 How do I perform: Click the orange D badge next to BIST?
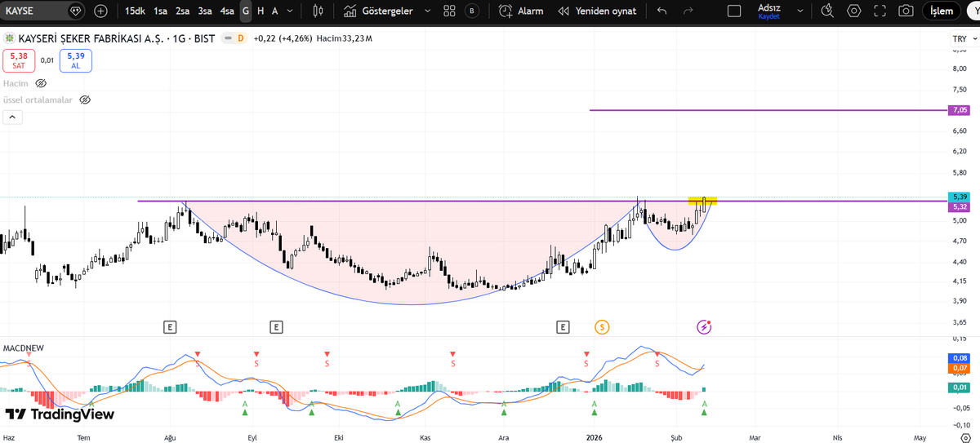pos(241,38)
